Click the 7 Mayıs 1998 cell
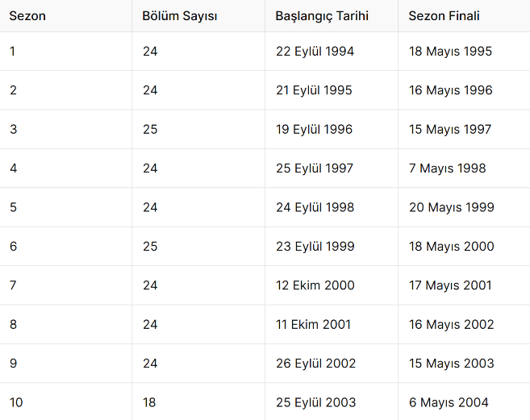The image size is (530, 420). point(447,168)
